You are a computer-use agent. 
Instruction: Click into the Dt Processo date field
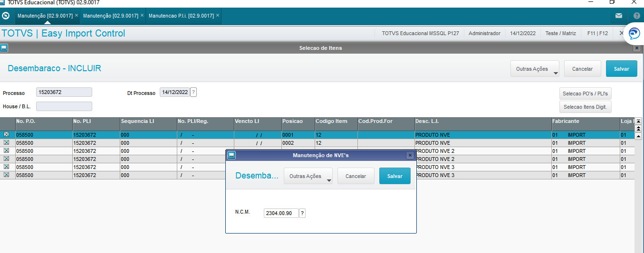(x=174, y=92)
